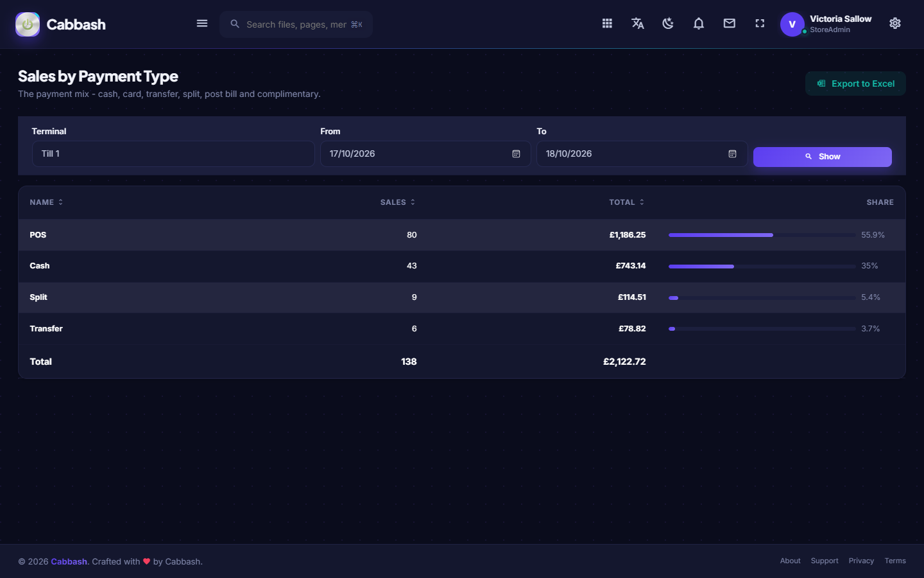Click the 138 total sales count

(x=409, y=362)
